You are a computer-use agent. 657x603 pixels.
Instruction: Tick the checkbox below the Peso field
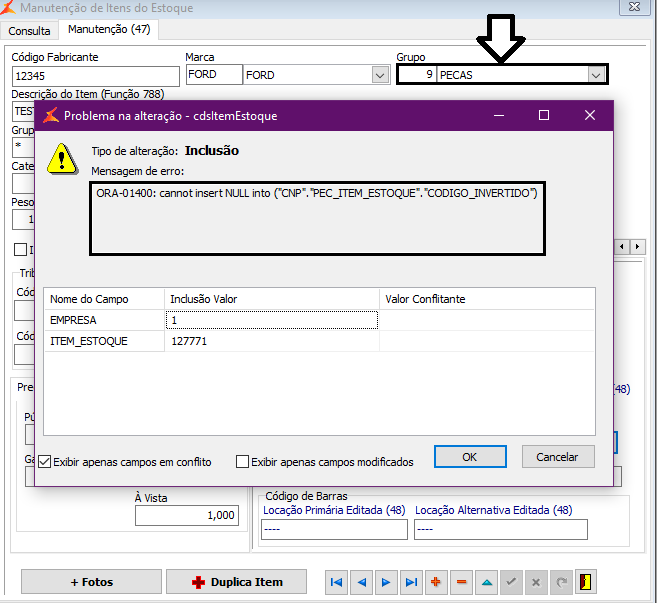coord(20,250)
